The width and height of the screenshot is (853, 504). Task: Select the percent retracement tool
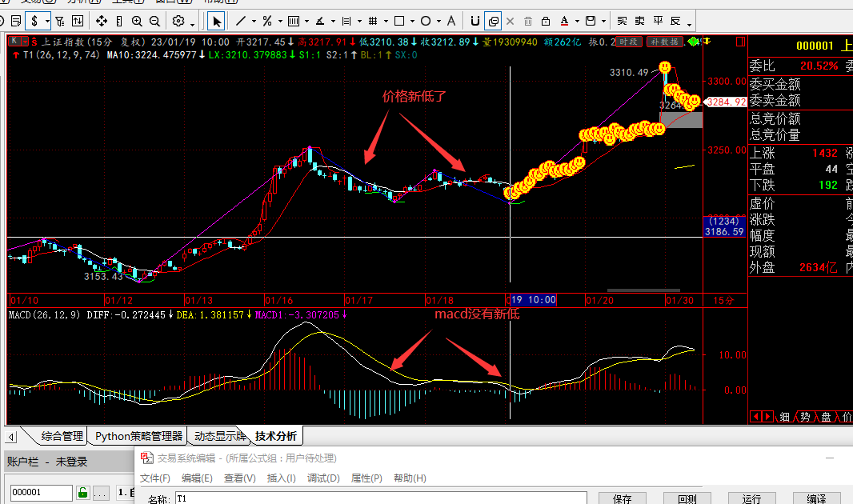tap(266, 22)
